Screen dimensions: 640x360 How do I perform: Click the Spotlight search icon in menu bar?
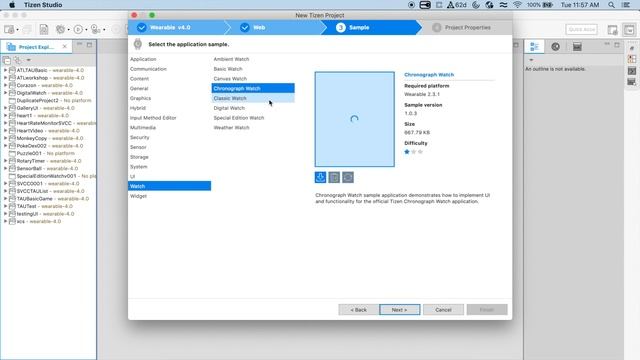611,5
